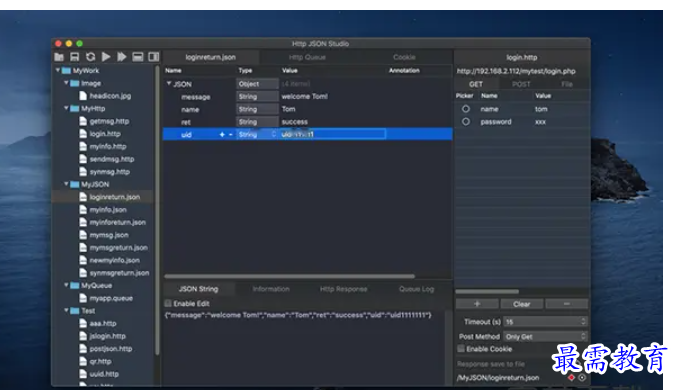Open the Type dropdown for the message row
Image resolution: width=676 pixels, height=390 pixels.
[257, 97]
